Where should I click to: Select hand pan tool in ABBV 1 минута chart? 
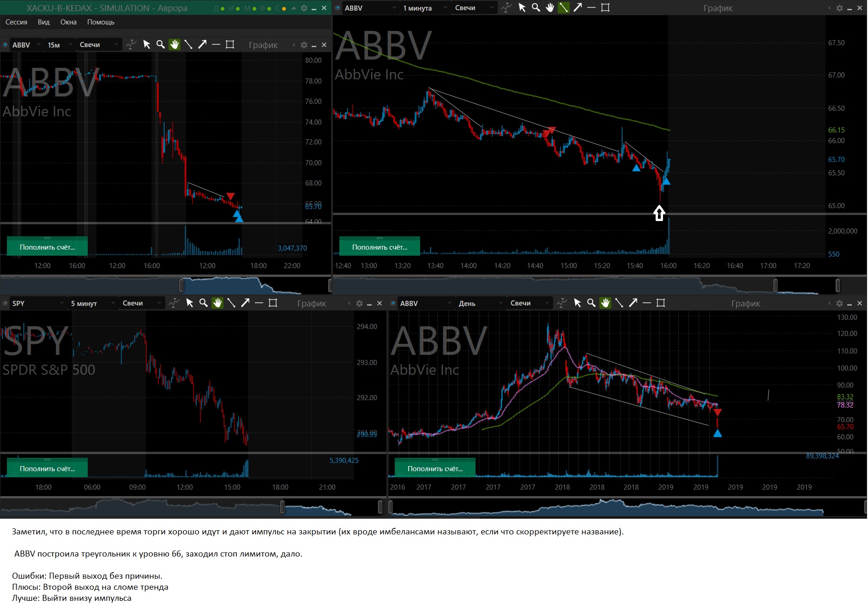[x=550, y=8]
